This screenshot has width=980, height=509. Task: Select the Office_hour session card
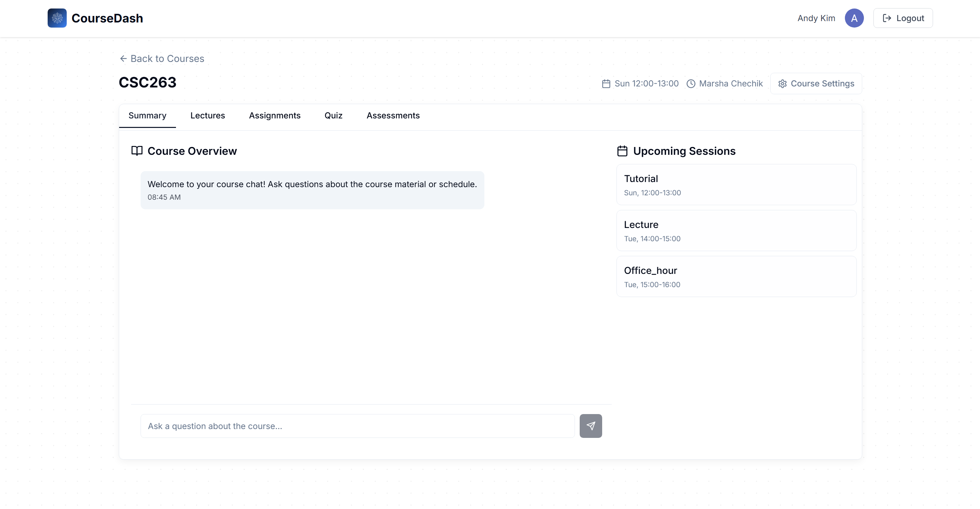click(736, 276)
